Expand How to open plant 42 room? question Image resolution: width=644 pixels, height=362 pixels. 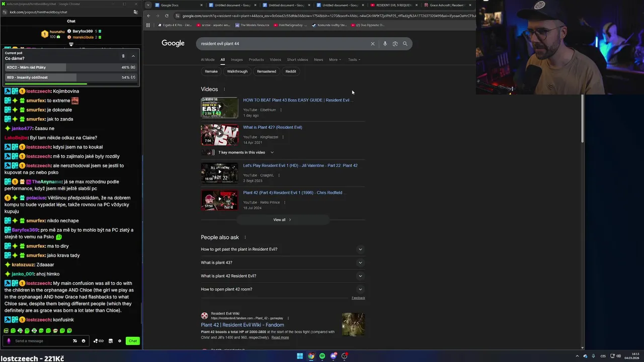tap(282, 289)
